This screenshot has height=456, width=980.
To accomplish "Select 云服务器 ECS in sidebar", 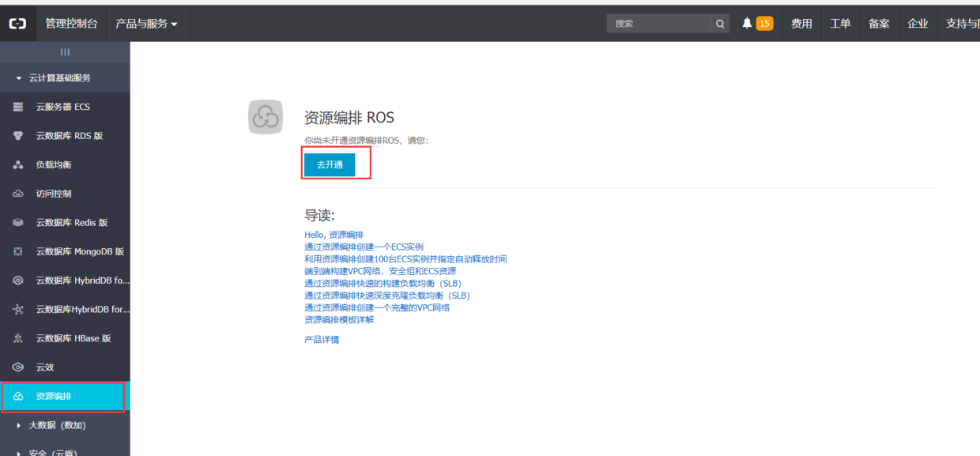I will pyautogui.click(x=63, y=107).
